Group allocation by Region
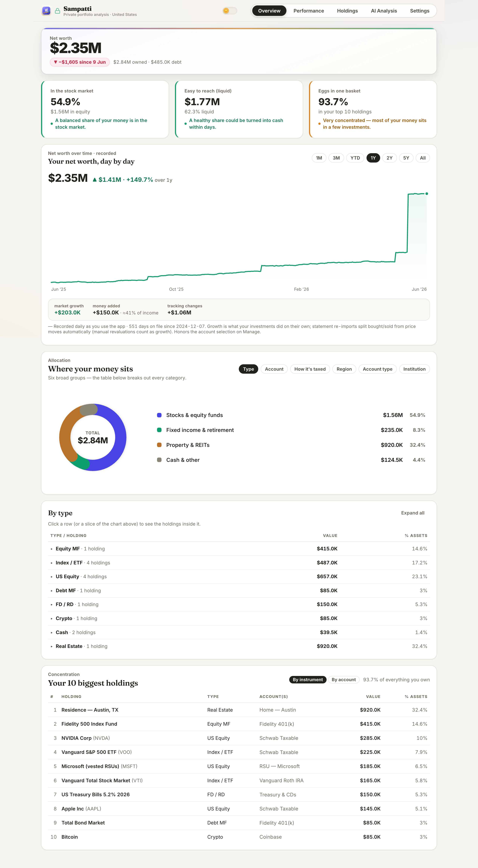The height and width of the screenshot is (868, 478). pos(344,369)
